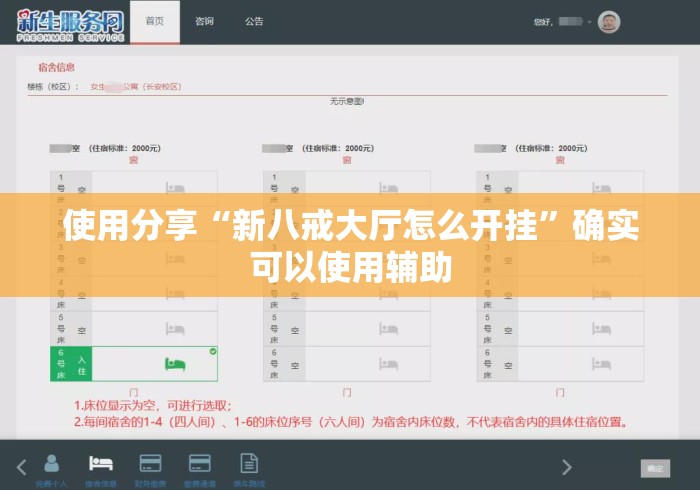
Task: Select bed 5 icon in second room
Action: pyautogui.click(x=388, y=329)
